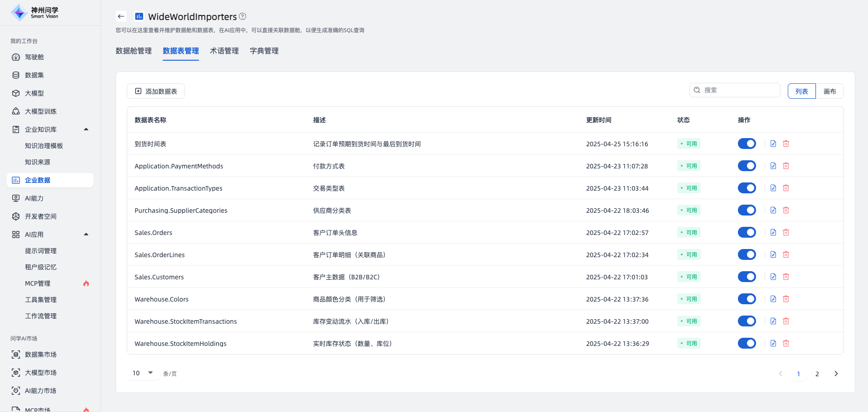Screen dimensions: 868x412
Task: Toggle the Sales.Orders switch
Action: pyautogui.click(x=747, y=232)
